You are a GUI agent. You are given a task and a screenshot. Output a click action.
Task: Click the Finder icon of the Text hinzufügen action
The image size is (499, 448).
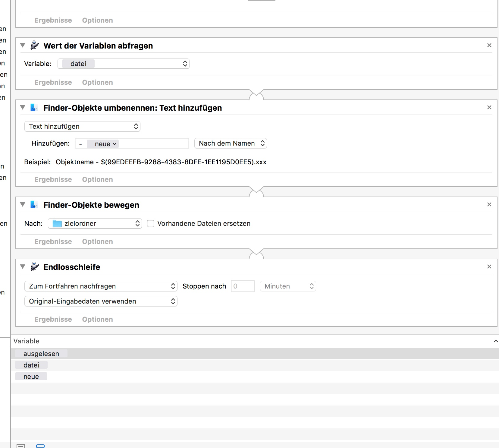[x=34, y=108]
